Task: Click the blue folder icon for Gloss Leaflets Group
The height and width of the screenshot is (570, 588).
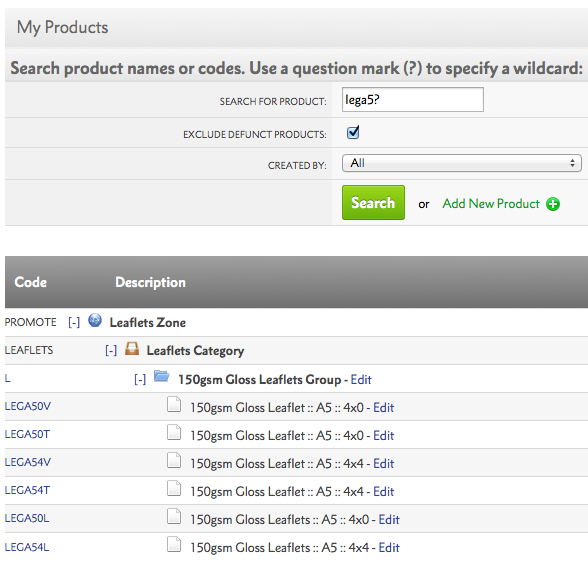Action: point(162,376)
